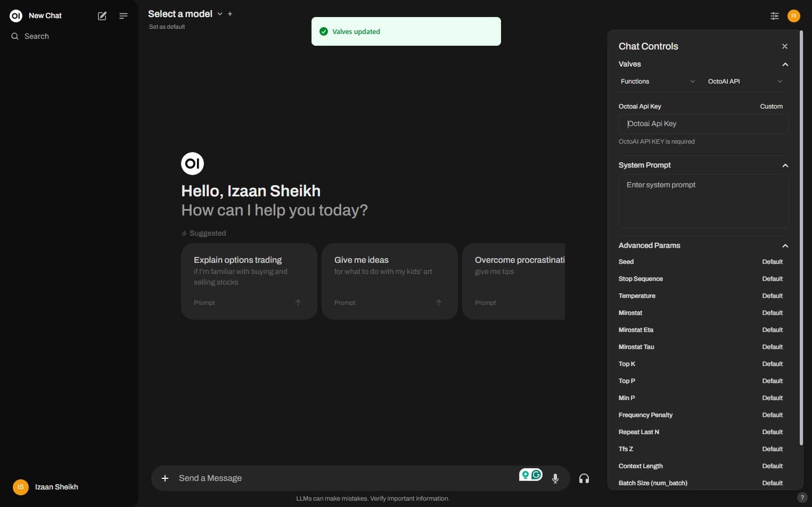This screenshot has width=812, height=507.
Task: Toggle Seed Default setting
Action: (772, 262)
